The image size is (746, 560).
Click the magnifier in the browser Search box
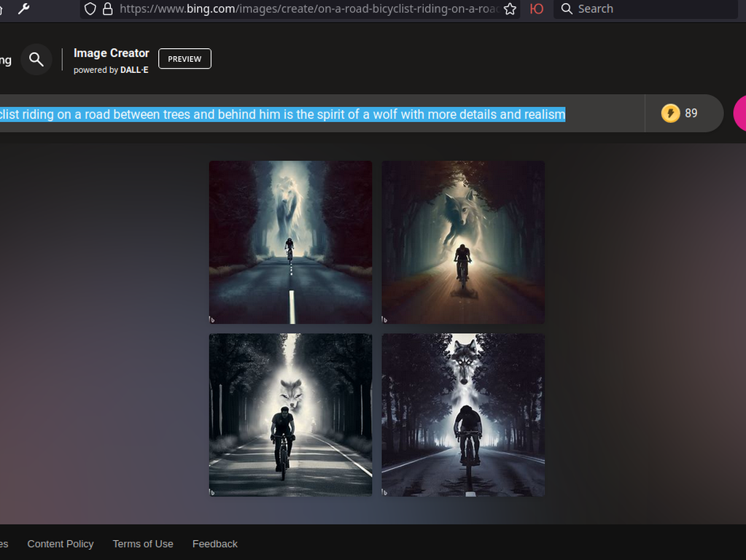click(567, 9)
